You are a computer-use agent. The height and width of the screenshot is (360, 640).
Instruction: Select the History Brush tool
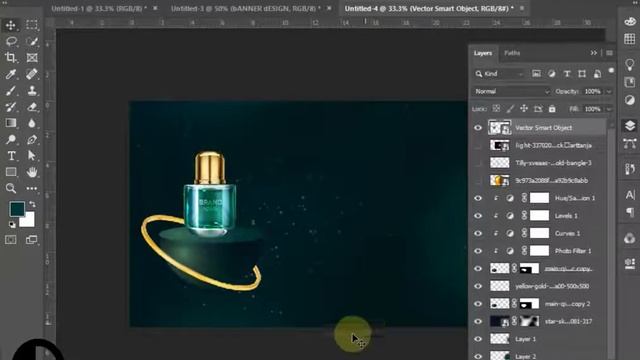[11, 107]
